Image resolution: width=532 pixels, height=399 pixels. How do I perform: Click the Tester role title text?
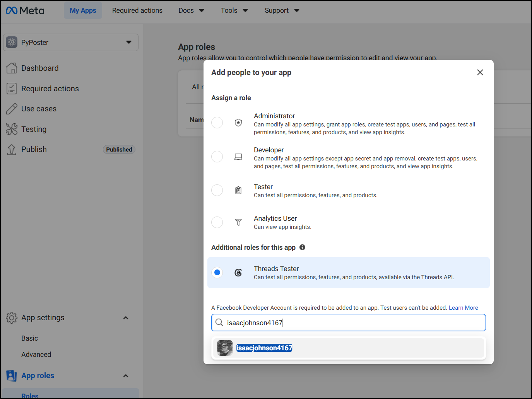[x=263, y=187]
